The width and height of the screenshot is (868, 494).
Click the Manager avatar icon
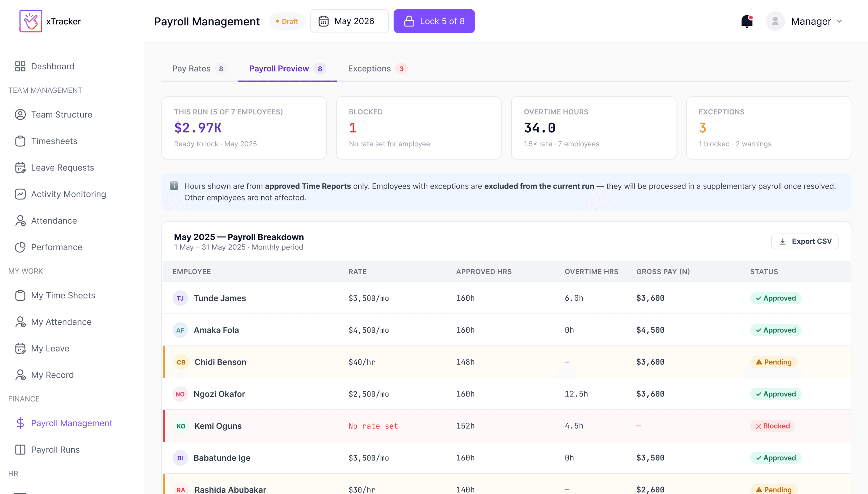[775, 21]
